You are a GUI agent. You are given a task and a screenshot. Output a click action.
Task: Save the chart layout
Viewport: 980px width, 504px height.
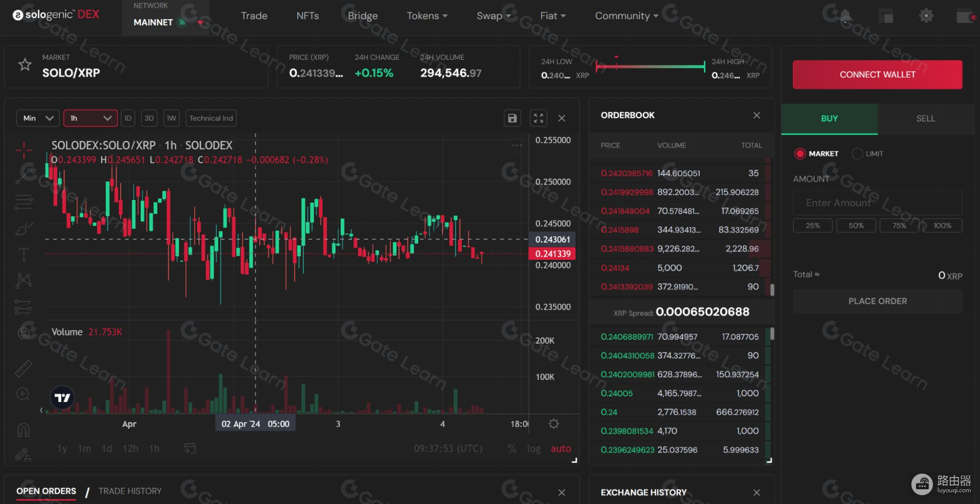(x=512, y=118)
